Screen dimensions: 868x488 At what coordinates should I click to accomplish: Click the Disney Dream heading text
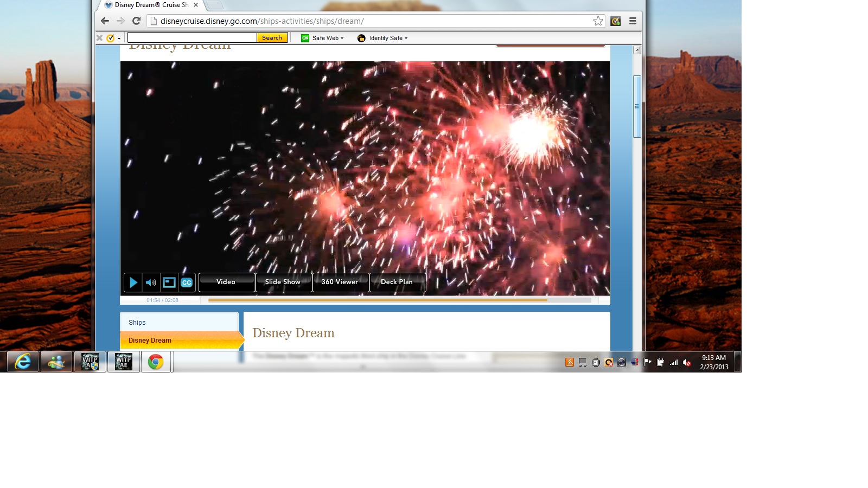click(293, 333)
